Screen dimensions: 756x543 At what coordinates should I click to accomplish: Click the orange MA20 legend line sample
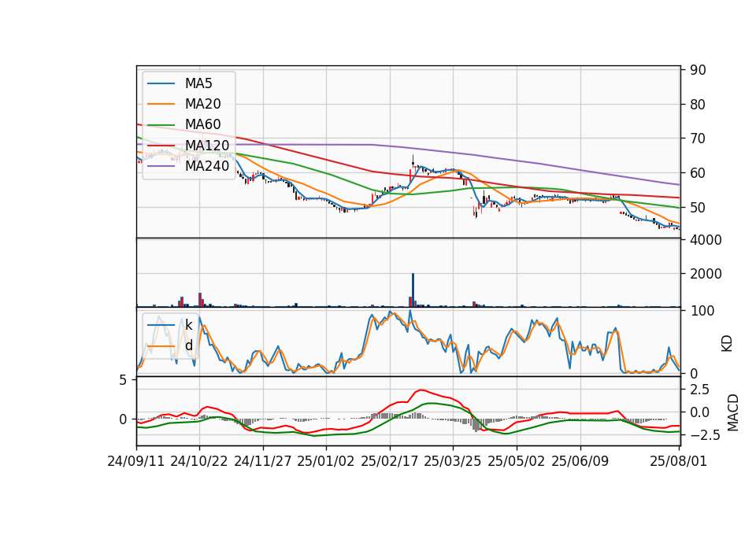coord(161,104)
